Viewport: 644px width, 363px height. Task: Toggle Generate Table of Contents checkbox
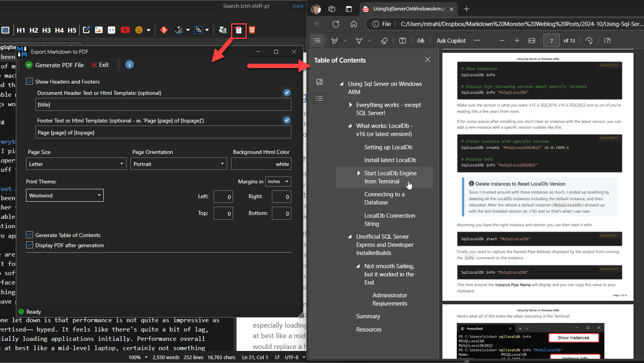tap(30, 235)
